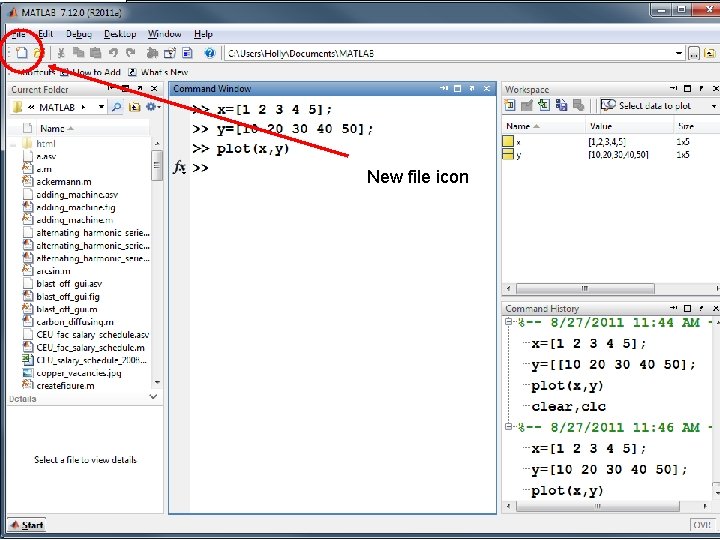Go up one folder level icon at toolbar end
Viewport: 720px width, 540px height.
point(710,54)
